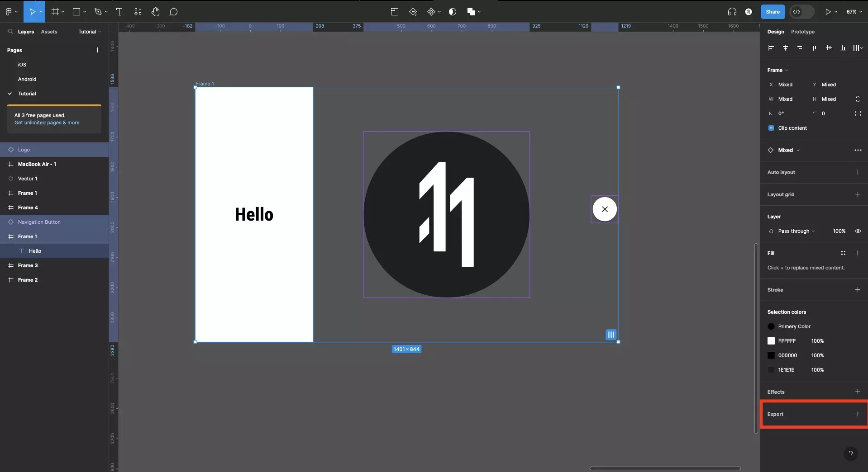Click the Align left icon in Design panel

point(771,48)
